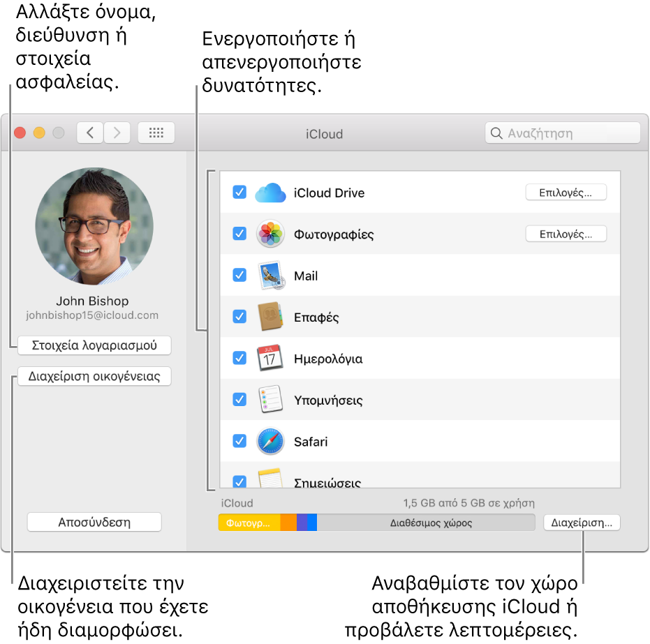This screenshot has height=644, width=650.
Task: Uncheck the iCloud Drive checkbox
Action: point(239,192)
